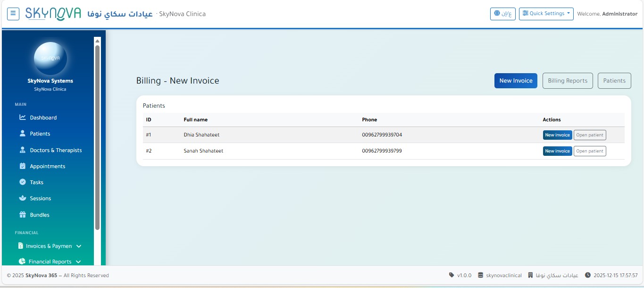Expand the Financial Reports submenu
This screenshot has height=288, width=644.
pos(50,262)
